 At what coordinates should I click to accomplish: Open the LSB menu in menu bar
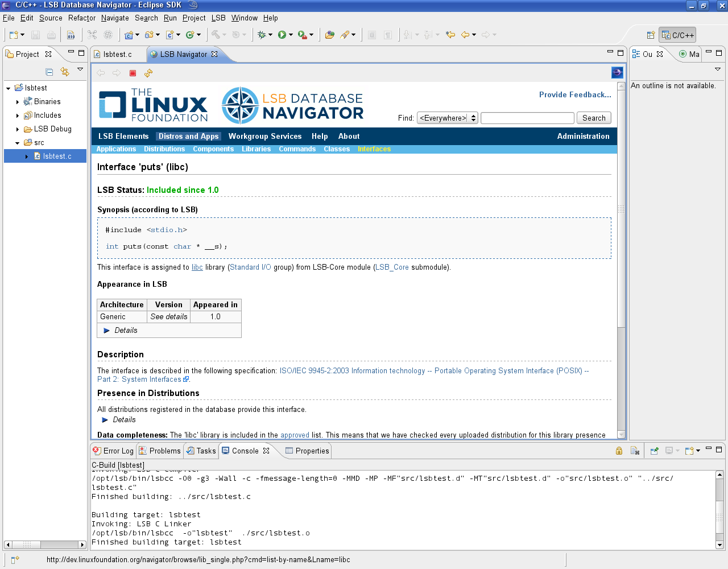pos(218,18)
